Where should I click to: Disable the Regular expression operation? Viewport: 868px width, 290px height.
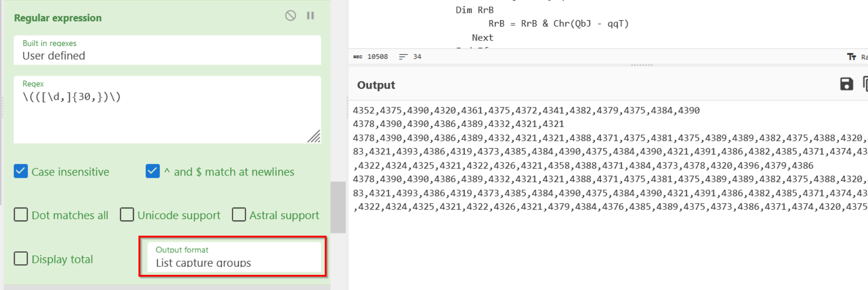pyautogui.click(x=290, y=16)
